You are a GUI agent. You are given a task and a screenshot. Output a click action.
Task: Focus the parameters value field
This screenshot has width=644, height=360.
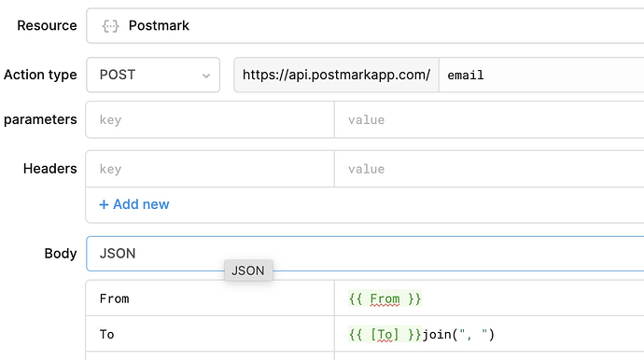[x=490, y=120]
